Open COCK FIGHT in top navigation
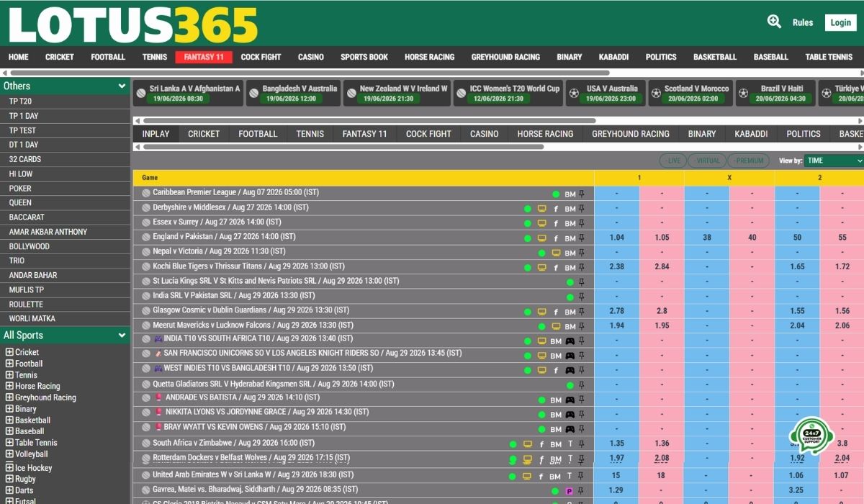 click(261, 57)
